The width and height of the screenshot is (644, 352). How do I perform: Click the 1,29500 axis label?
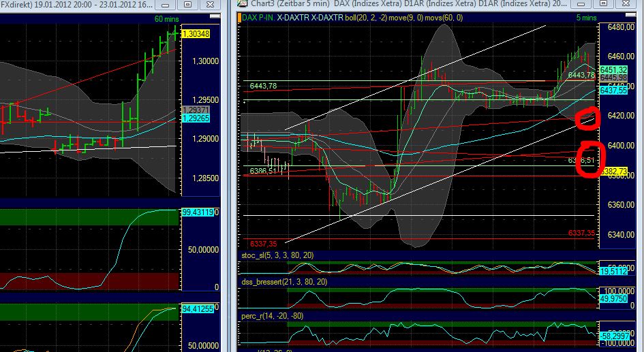[205, 100]
